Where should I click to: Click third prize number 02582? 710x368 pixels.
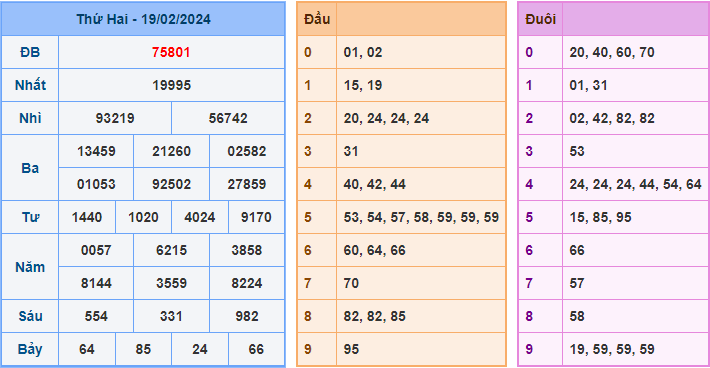click(x=247, y=151)
